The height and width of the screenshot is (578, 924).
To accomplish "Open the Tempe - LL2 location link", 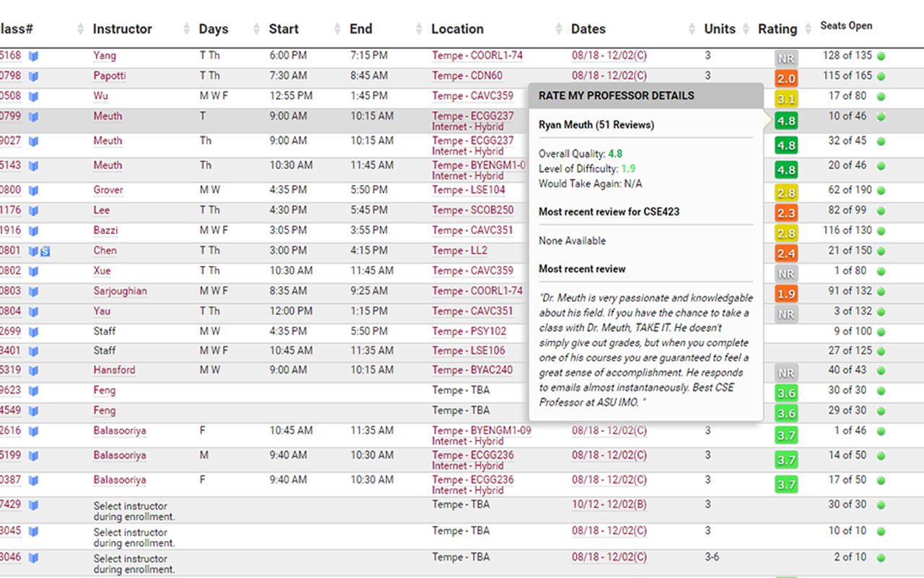I will pos(459,251).
